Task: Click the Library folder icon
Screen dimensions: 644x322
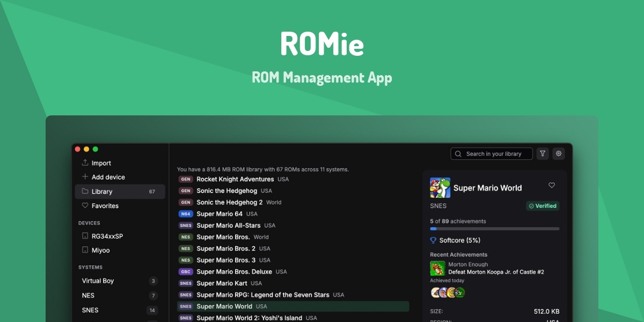Action: tap(85, 191)
